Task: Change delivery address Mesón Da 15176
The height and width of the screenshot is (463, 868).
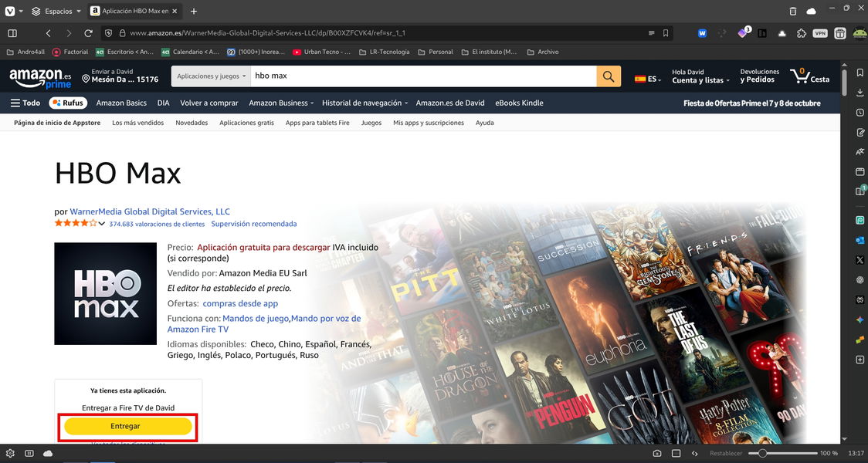Action: [120, 76]
